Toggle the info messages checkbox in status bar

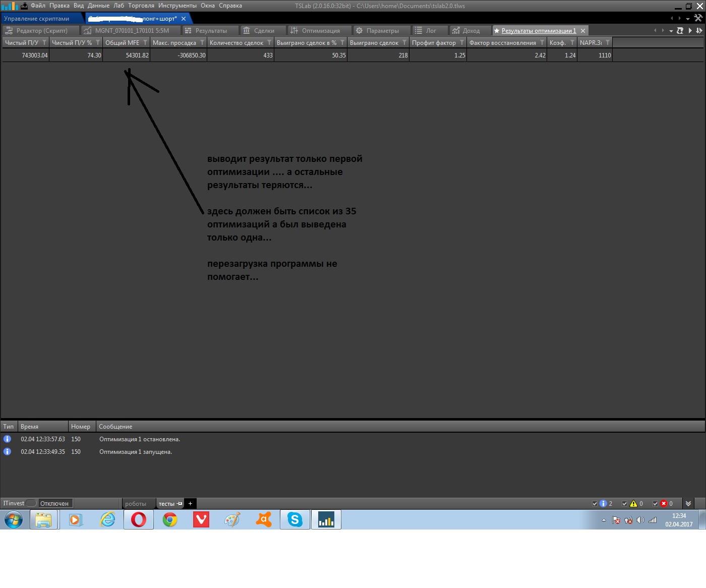coord(595,504)
